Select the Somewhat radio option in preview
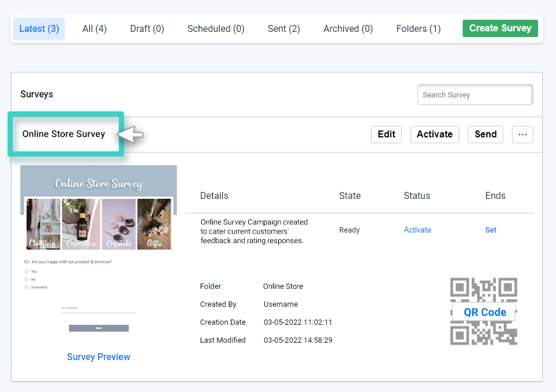 (27, 287)
